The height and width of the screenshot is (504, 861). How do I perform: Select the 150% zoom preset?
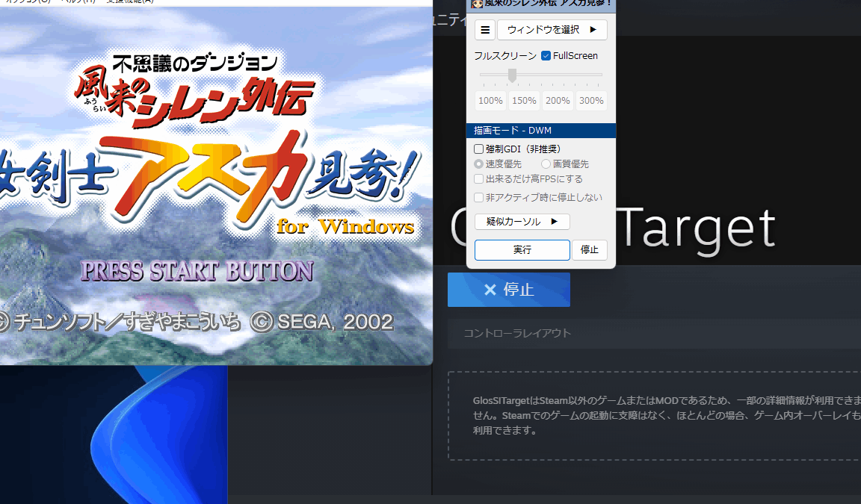point(524,100)
